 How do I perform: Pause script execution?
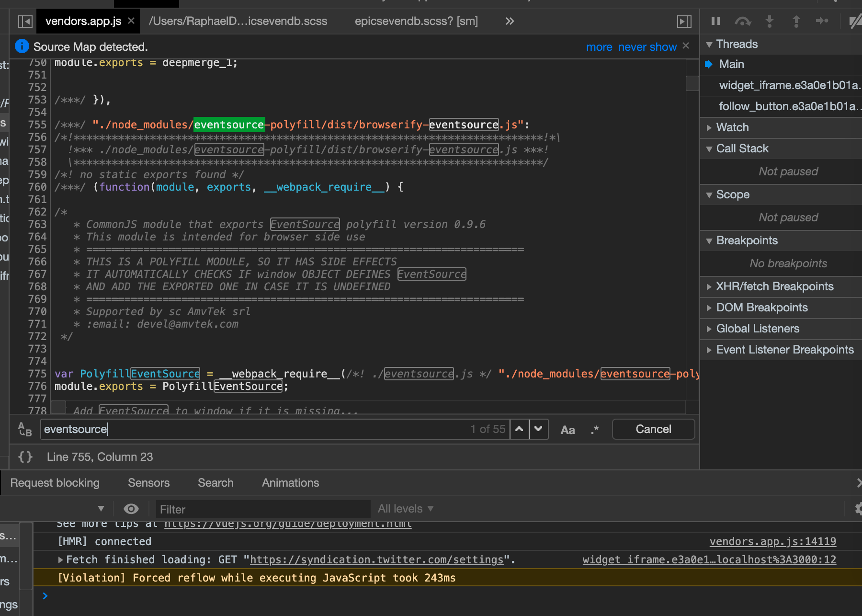[716, 21]
